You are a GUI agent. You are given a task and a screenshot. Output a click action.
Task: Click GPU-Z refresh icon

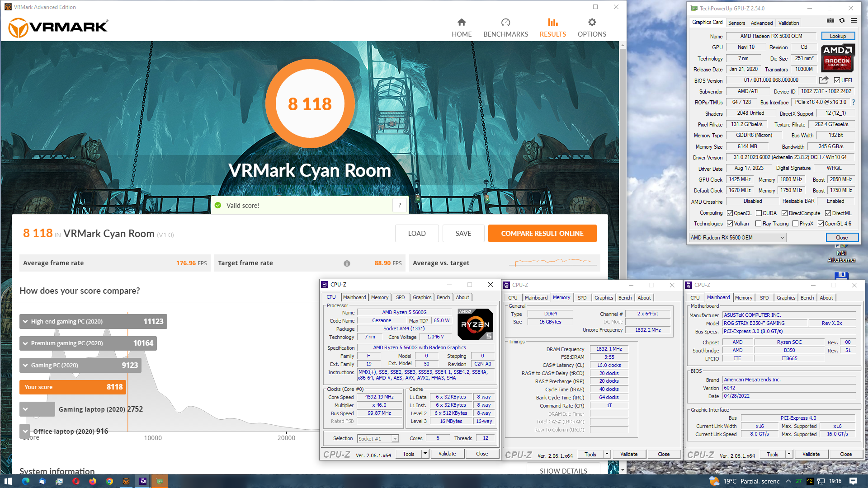tap(842, 21)
